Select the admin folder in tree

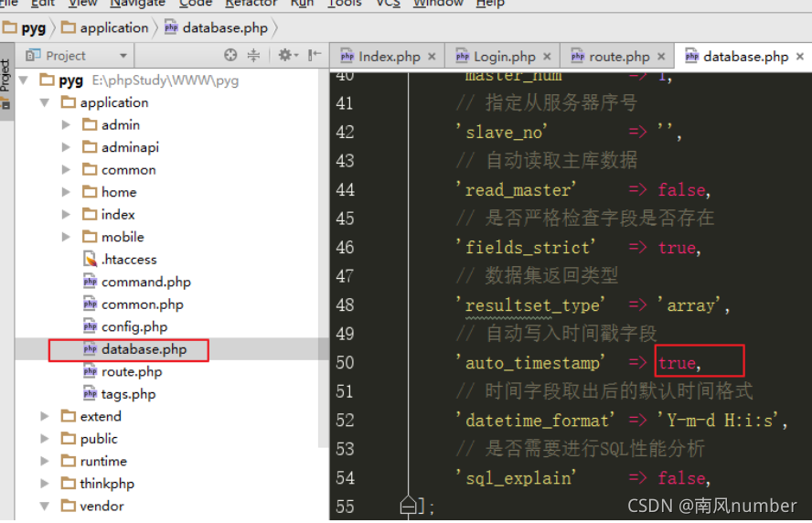point(111,124)
